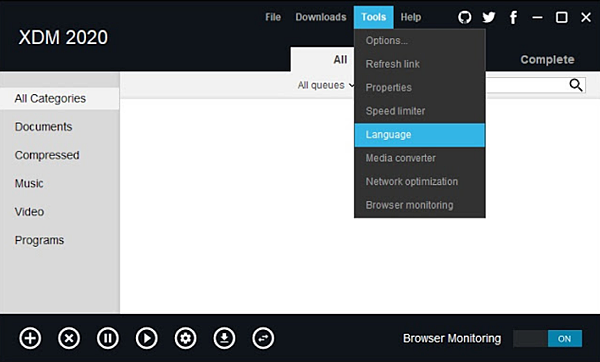Open the File menu
This screenshot has height=362, width=600.
coord(273,17)
